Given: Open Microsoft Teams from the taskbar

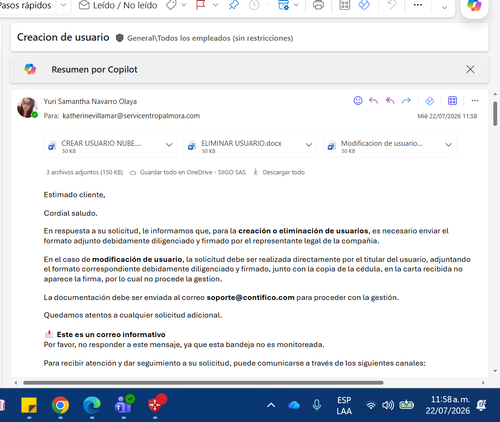Looking at the screenshot, I should tap(124, 405).
